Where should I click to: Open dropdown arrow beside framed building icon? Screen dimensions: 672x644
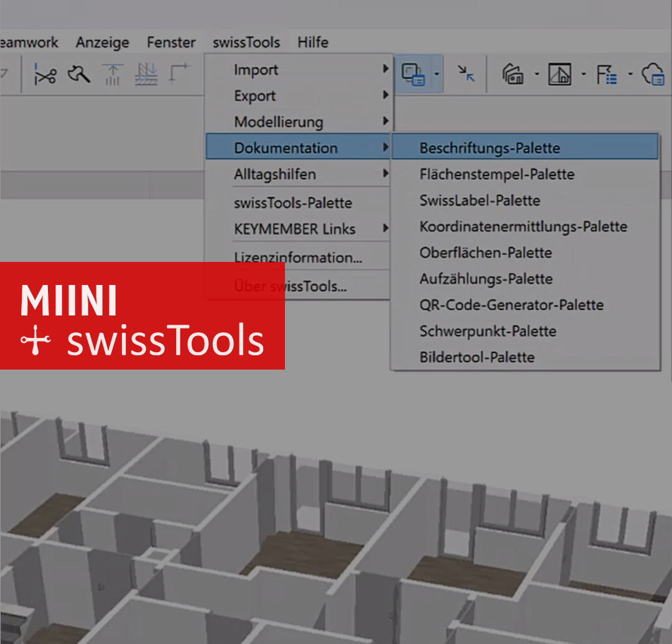pos(583,73)
